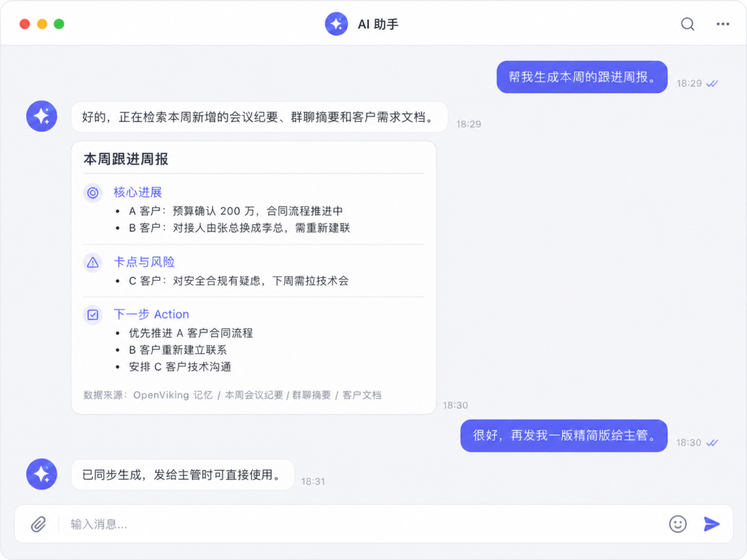This screenshot has width=747, height=560.
Task: Click the 已同步生成，发给主管时可直接使用。 reply
Action: (183, 475)
